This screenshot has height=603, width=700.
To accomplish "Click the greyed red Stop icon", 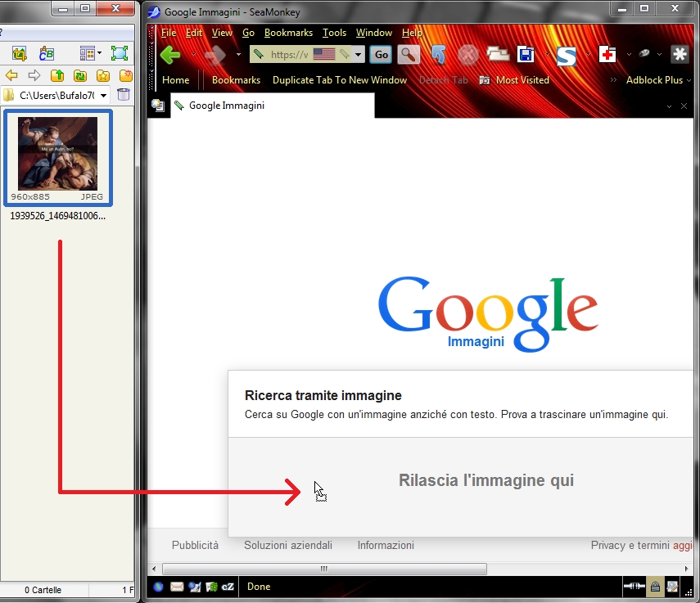I will (x=467, y=55).
